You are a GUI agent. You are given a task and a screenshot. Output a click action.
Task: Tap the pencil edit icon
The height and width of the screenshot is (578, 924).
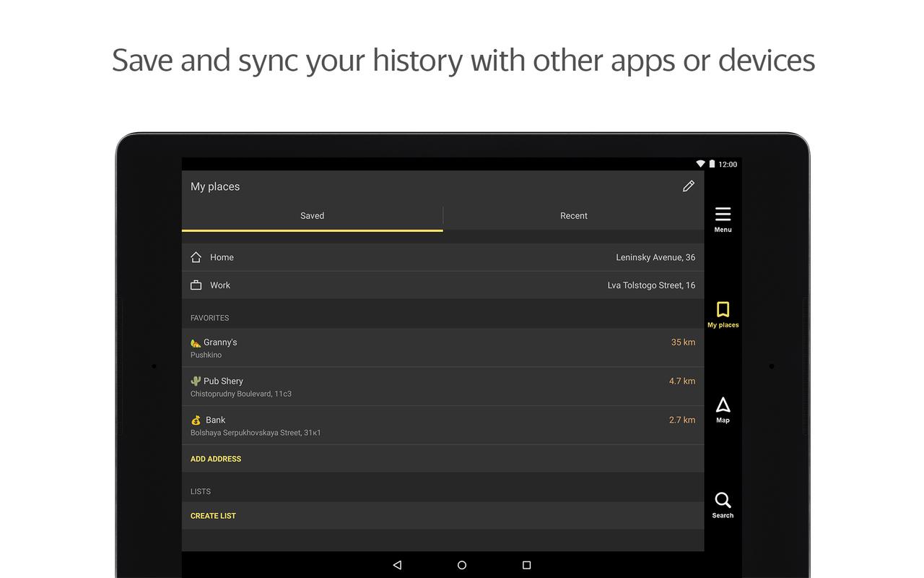pyautogui.click(x=689, y=186)
